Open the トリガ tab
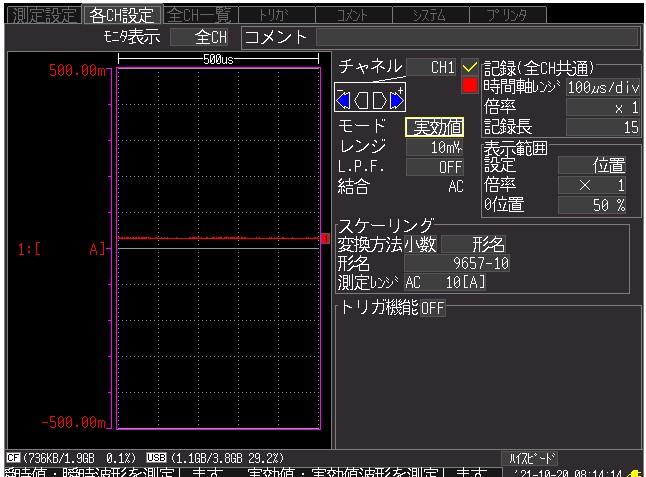 click(276, 15)
